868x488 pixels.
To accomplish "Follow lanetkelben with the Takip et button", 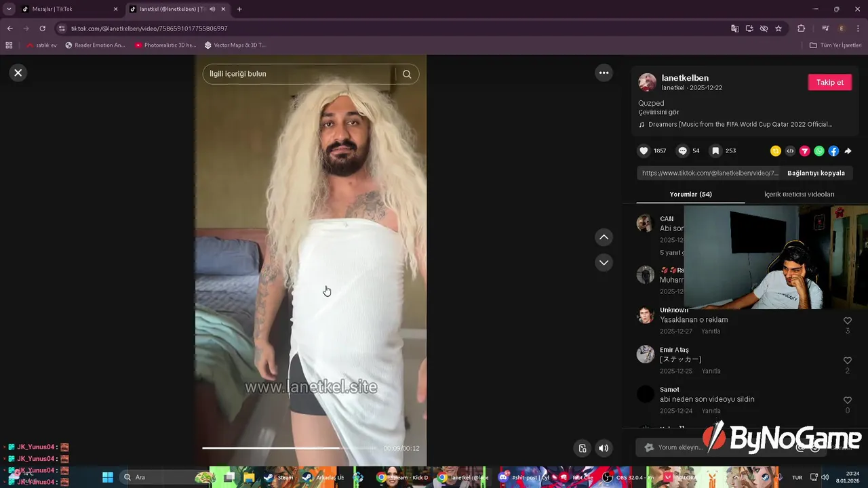I will 829,82.
